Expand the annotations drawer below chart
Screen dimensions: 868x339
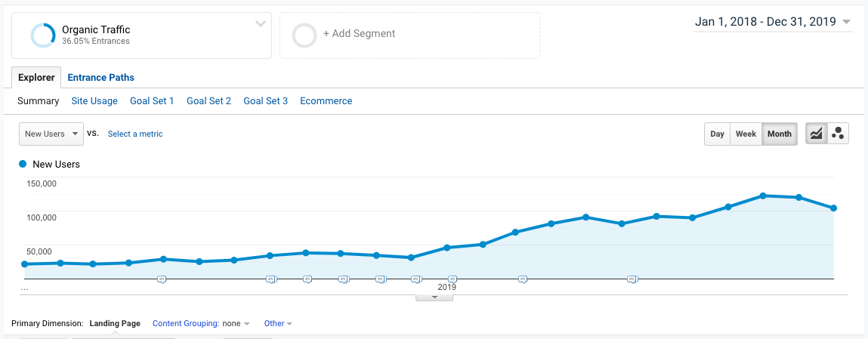(434, 297)
